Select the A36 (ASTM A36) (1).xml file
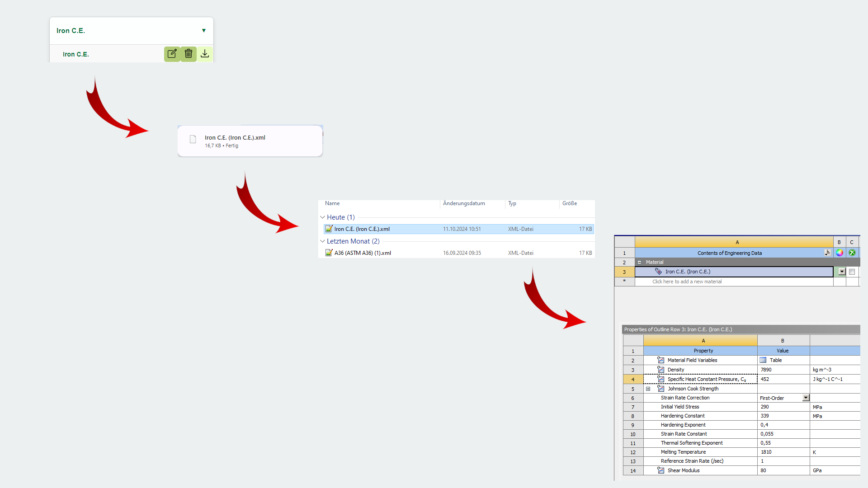This screenshot has height=488, width=868. [x=363, y=253]
